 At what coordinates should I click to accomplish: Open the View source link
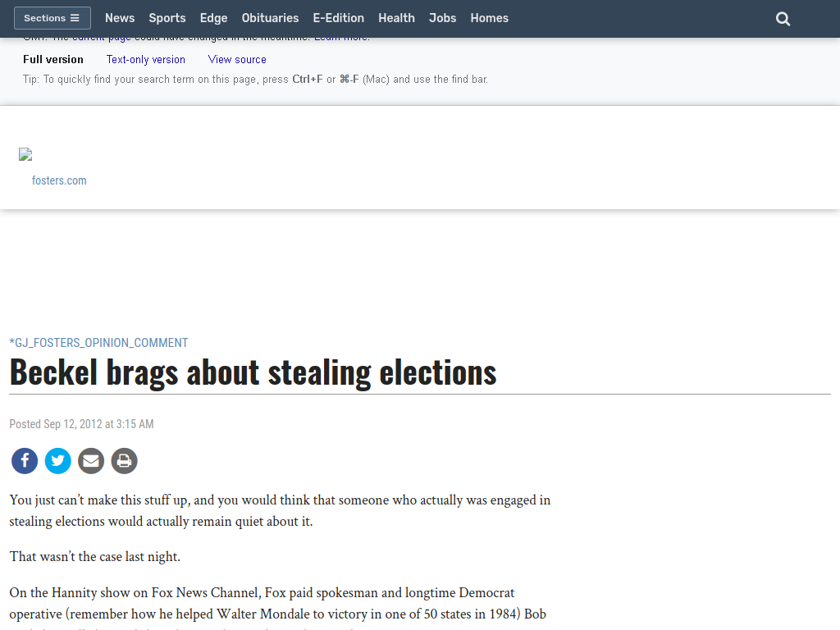point(237,59)
